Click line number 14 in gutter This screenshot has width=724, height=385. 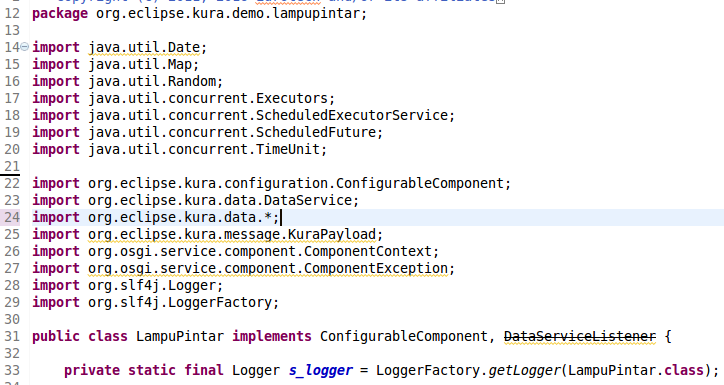[12, 48]
